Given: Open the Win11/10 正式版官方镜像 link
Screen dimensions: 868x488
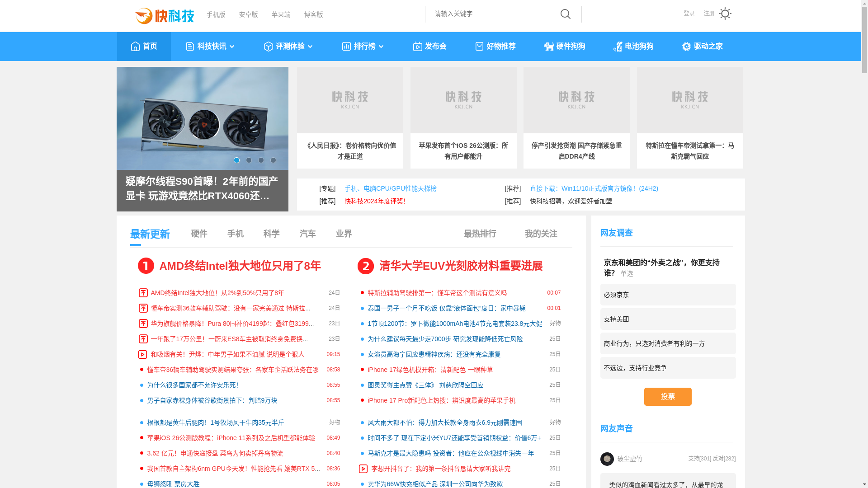Looking at the screenshot, I should point(594,188).
